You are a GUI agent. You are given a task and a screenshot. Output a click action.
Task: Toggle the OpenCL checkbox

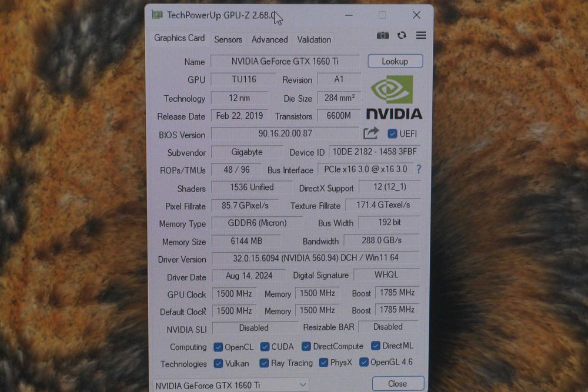click(x=218, y=347)
